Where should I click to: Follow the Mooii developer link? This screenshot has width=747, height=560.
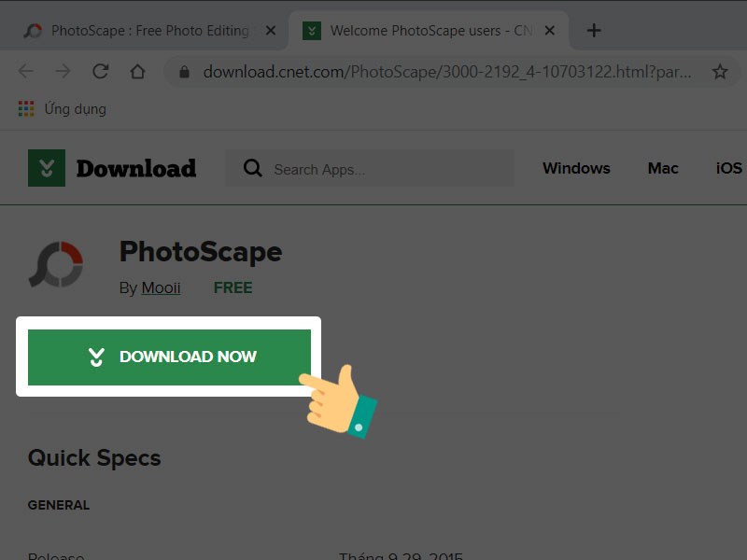coord(161,288)
